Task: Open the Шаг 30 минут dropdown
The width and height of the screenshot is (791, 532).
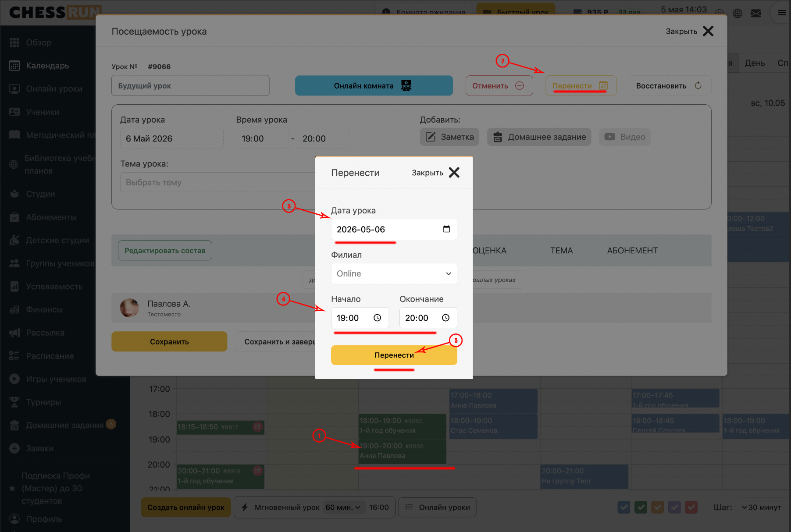Action: [x=762, y=507]
